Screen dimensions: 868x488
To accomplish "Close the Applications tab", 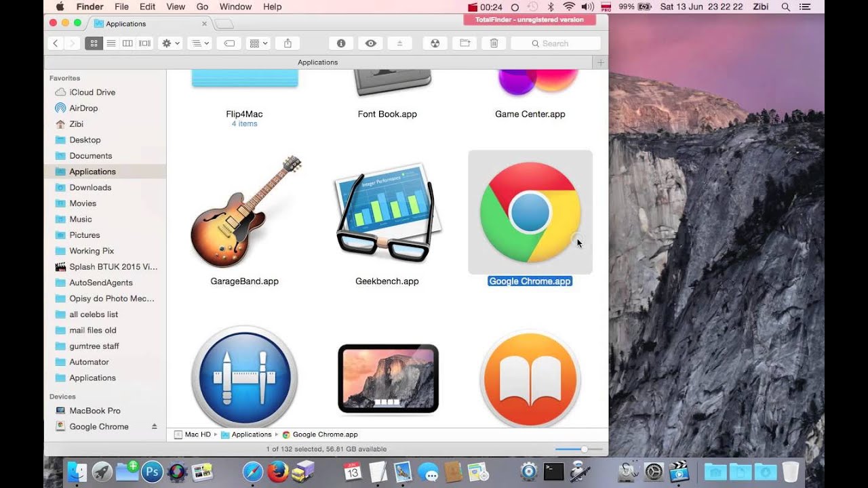I will pyautogui.click(x=204, y=24).
